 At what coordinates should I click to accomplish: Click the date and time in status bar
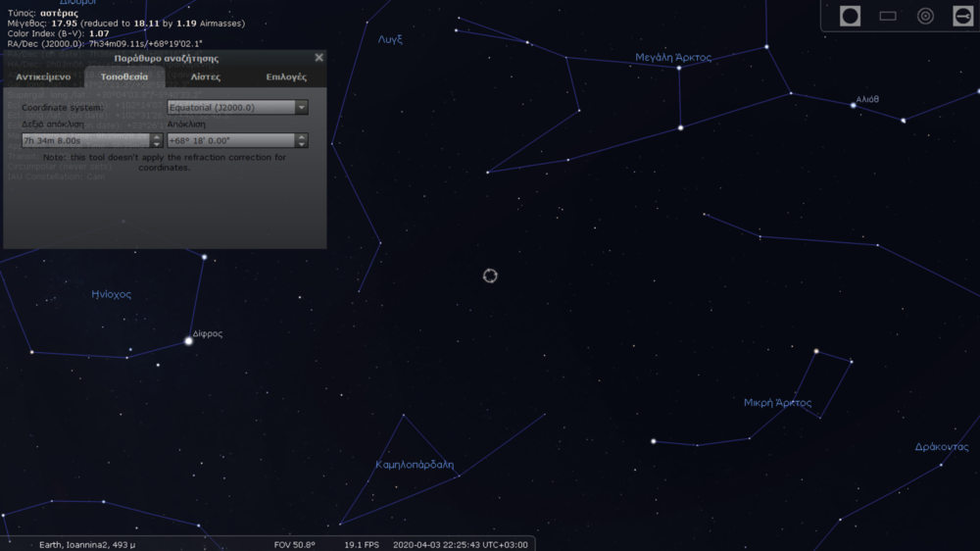tap(461, 544)
